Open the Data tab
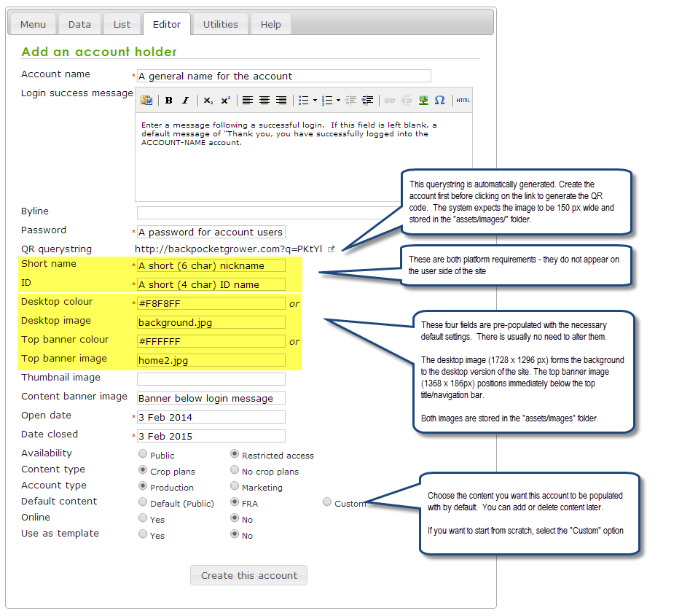Image resolution: width=698 pixels, height=616 pixels. coord(79,24)
